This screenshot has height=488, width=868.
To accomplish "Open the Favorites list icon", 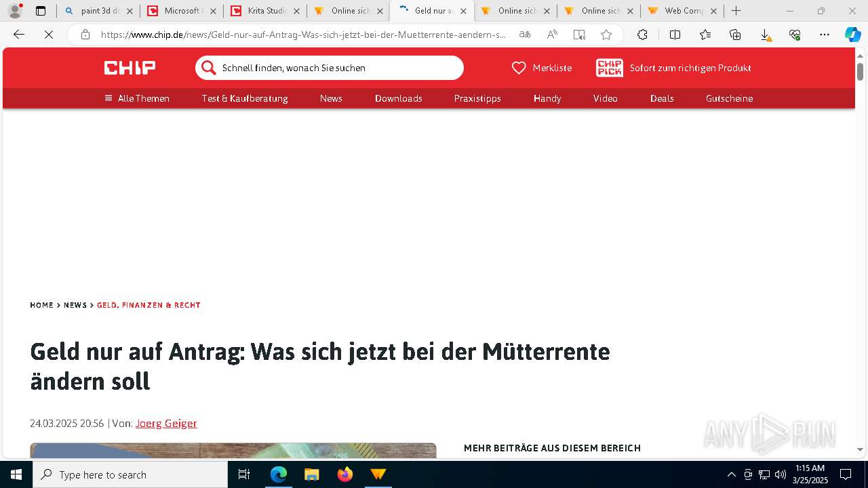I will [x=705, y=35].
